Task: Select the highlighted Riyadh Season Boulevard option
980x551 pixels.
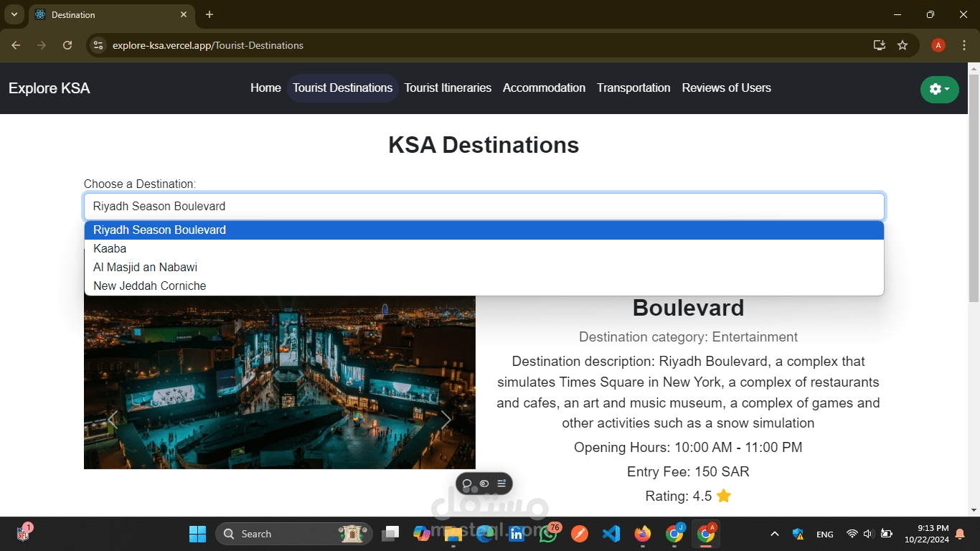Action: [x=484, y=230]
